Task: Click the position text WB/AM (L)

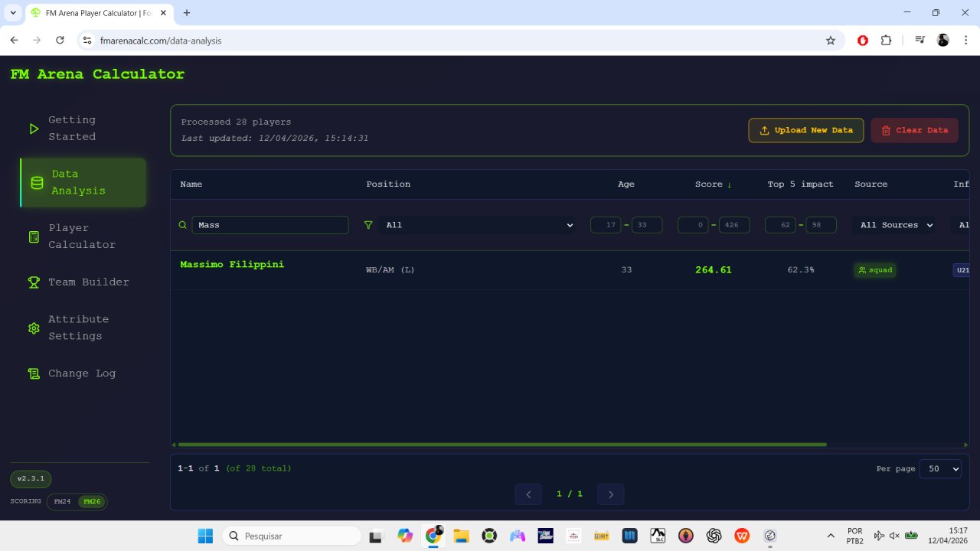Action: (x=390, y=270)
